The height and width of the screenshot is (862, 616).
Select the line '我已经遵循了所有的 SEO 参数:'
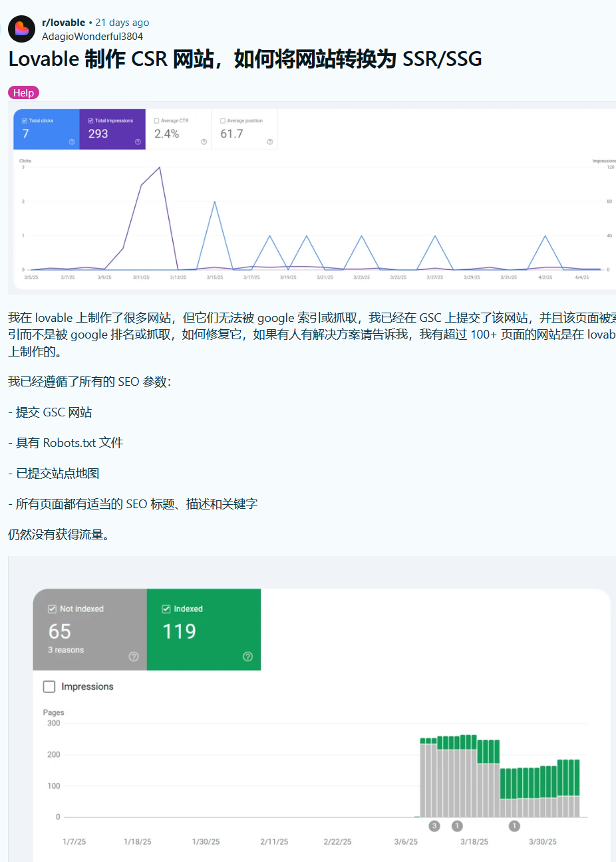(89, 382)
